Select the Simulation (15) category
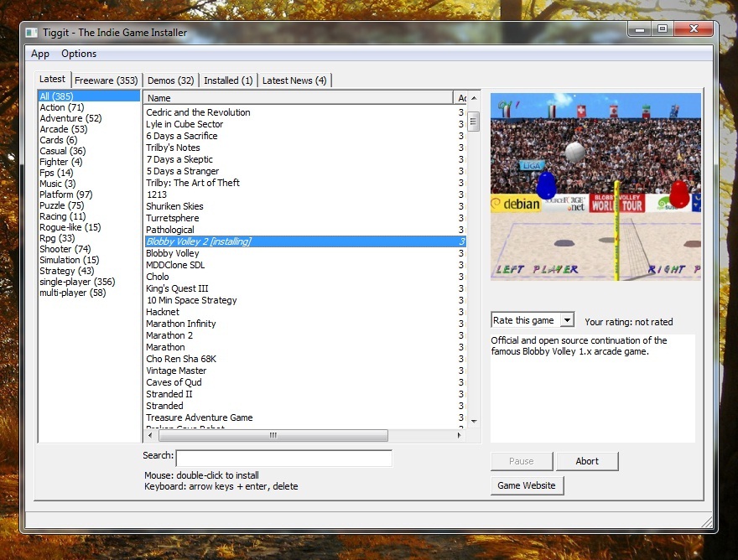Viewport: 738px width, 560px height. (89, 260)
